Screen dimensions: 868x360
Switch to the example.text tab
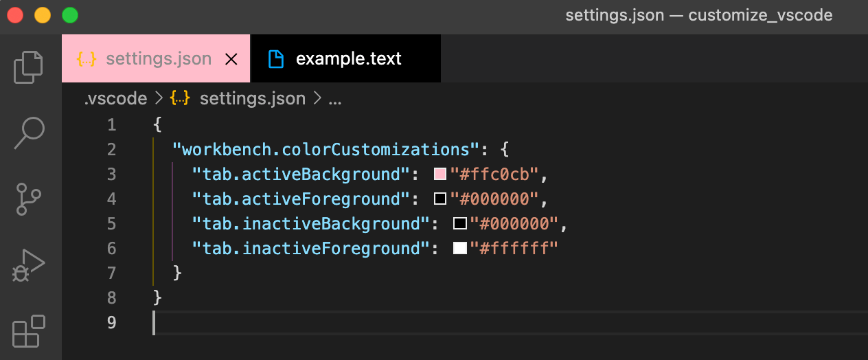[x=346, y=58]
